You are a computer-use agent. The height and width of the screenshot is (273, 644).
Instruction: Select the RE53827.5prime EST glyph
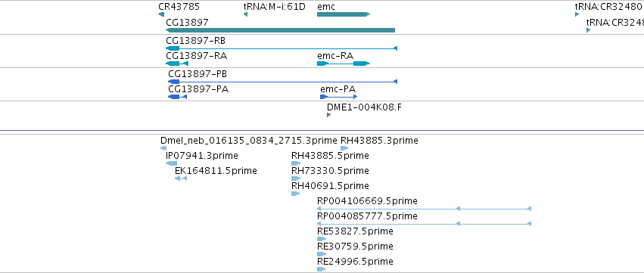(x=322, y=239)
